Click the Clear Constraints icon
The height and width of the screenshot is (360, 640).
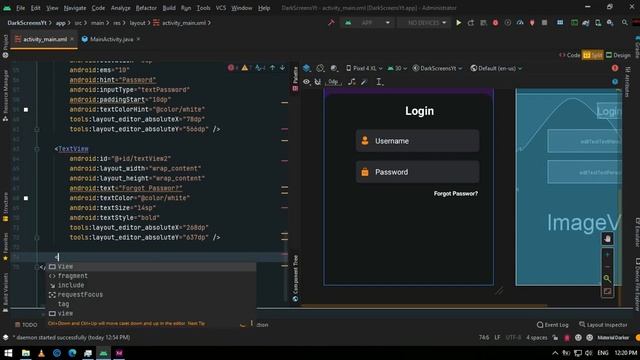coord(351,82)
